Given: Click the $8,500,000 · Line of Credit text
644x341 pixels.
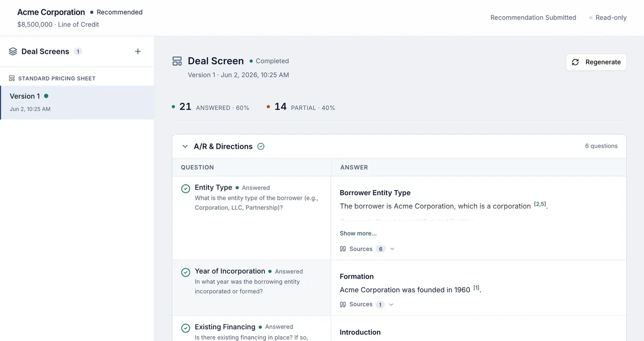Looking at the screenshot, I should click(58, 24).
